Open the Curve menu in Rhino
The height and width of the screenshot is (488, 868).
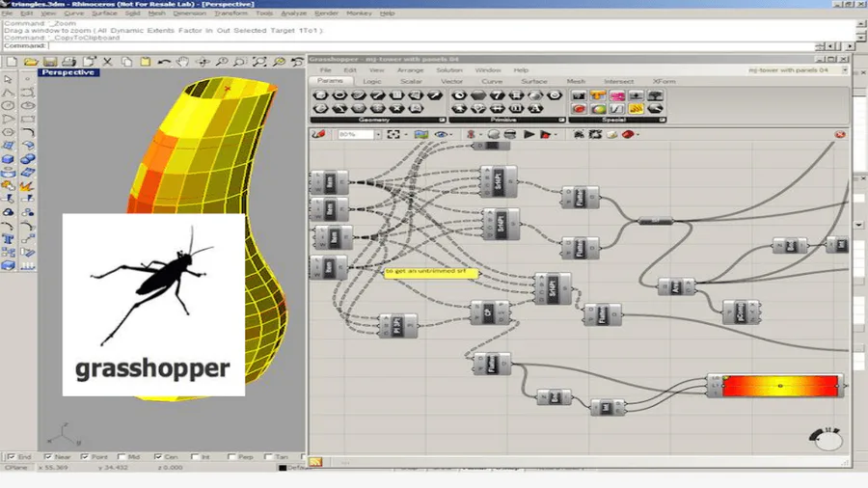73,14
